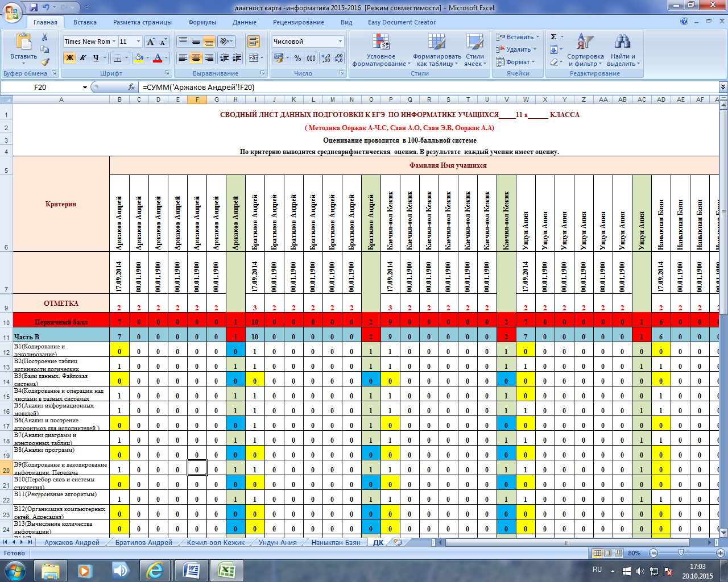
Task: Click the large Вставить paste icon
Action: (24, 42)
